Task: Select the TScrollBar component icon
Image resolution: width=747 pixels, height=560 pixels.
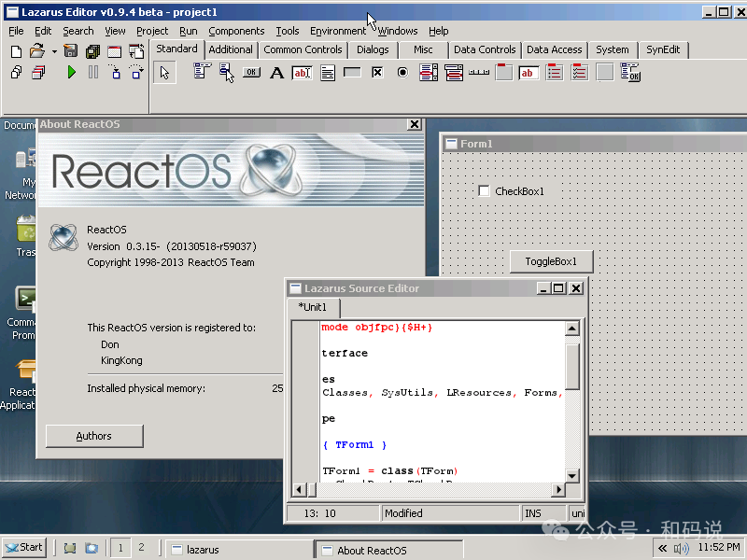Action: click(x=479, y=73)
